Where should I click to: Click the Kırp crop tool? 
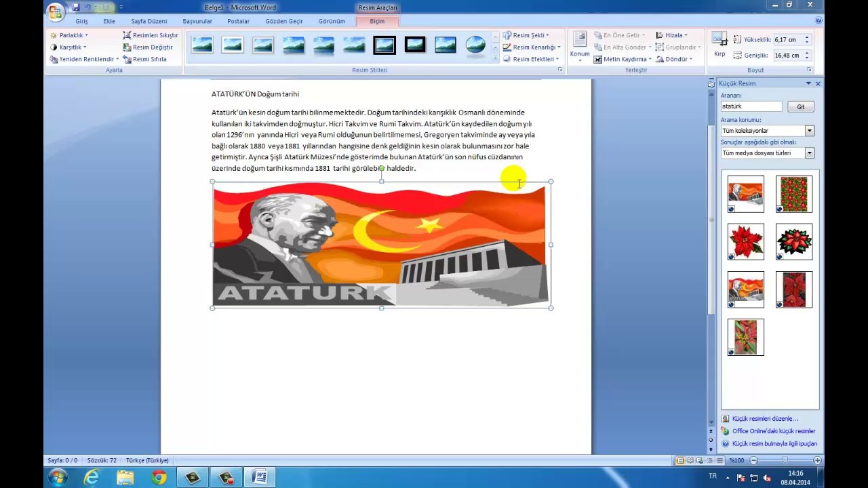coord(719,45)
